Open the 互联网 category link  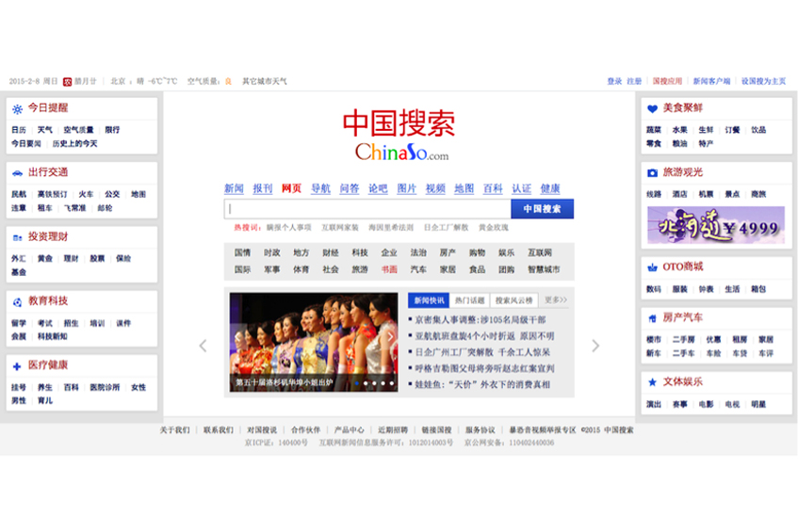click(540, 252)
